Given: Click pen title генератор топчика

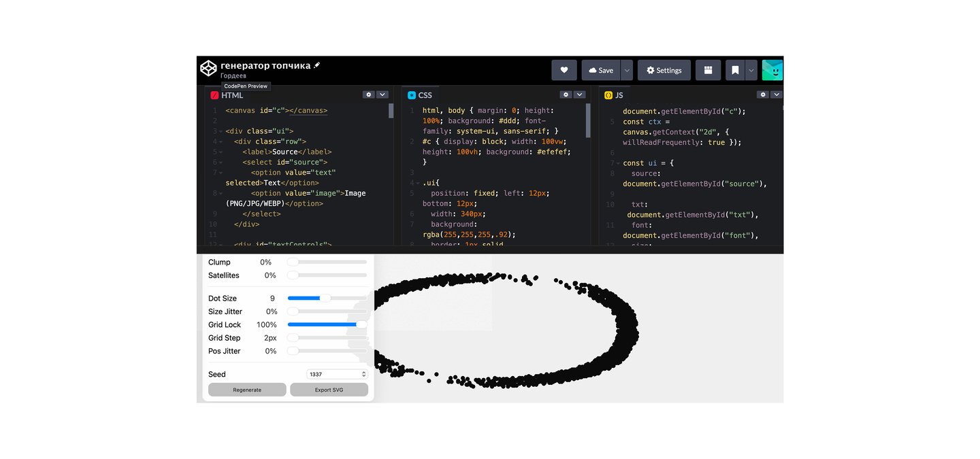Looking at the screenshot, I should [265, 65].
